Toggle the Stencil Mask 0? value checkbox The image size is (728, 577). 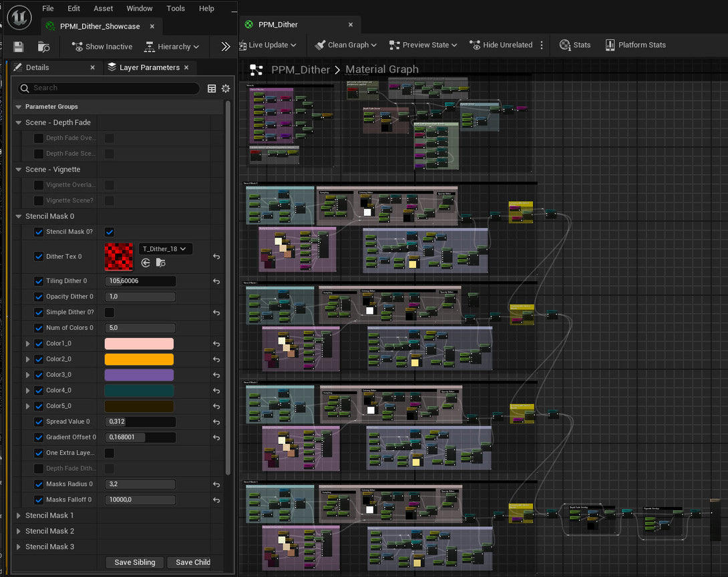(x=110, y=232)
